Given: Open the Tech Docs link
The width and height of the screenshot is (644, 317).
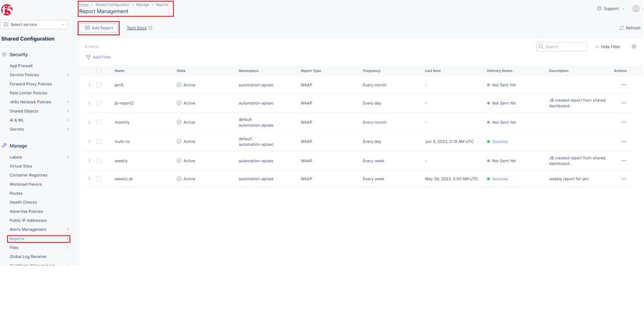Looking at the screenshot, I should pos(137,28).
